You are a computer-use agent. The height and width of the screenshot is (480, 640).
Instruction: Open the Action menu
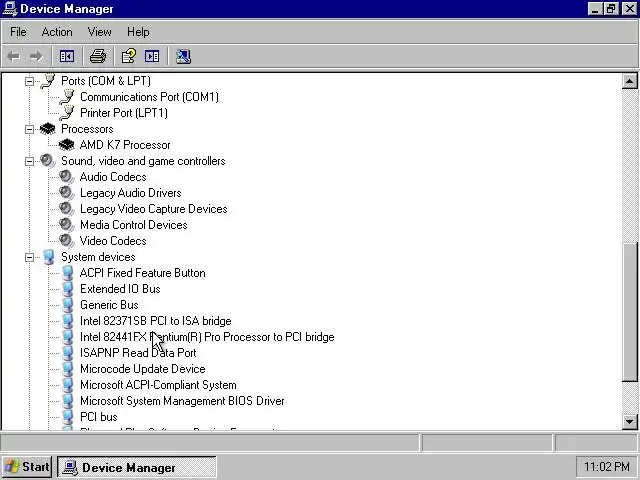[57, 32]
